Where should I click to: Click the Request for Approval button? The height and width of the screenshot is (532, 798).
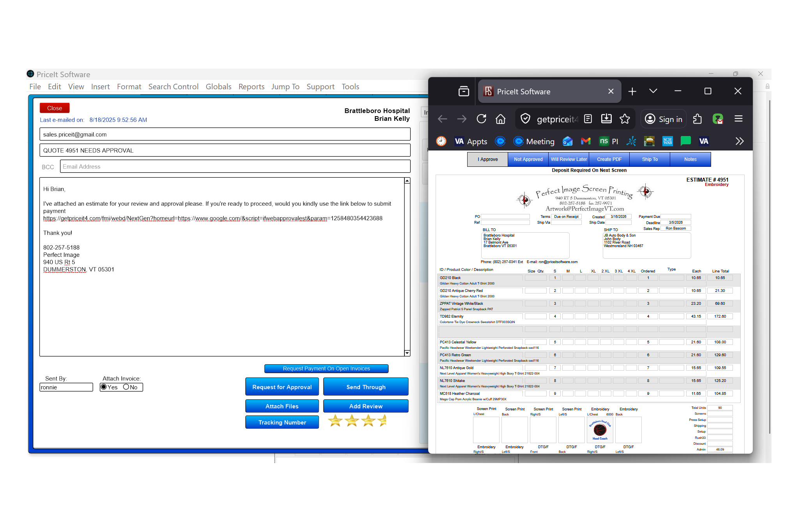click(x=282, y=387)
